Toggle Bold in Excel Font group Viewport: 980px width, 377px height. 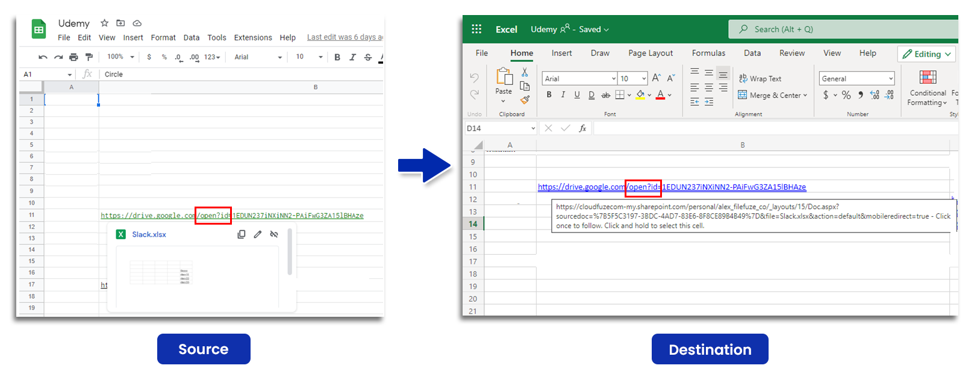coord(549,95)
